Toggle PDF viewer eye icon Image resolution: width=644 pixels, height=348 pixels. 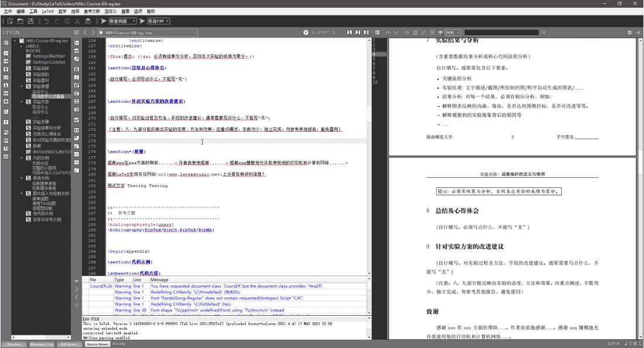click(440, 32)
